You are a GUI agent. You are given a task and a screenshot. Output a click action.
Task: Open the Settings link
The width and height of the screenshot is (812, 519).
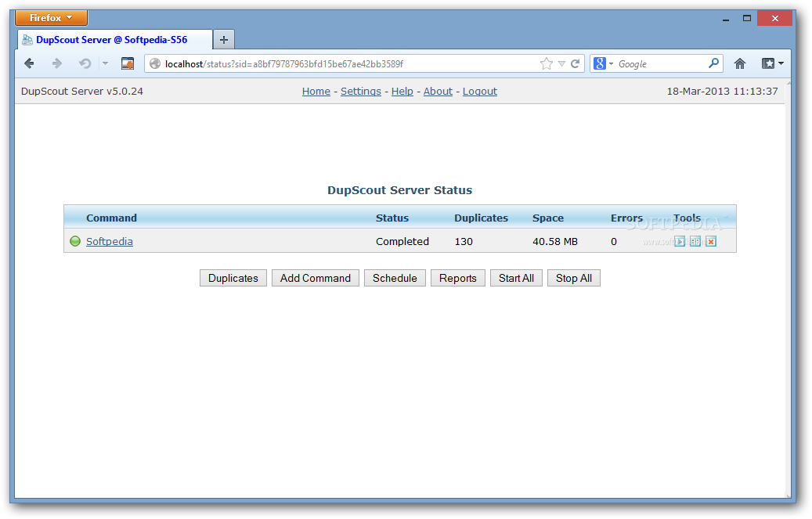(x=360, y=91)
